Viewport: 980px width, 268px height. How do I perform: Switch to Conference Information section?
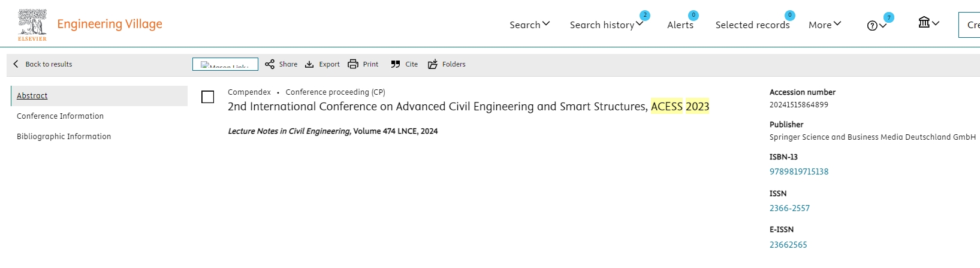click(60, 116)
